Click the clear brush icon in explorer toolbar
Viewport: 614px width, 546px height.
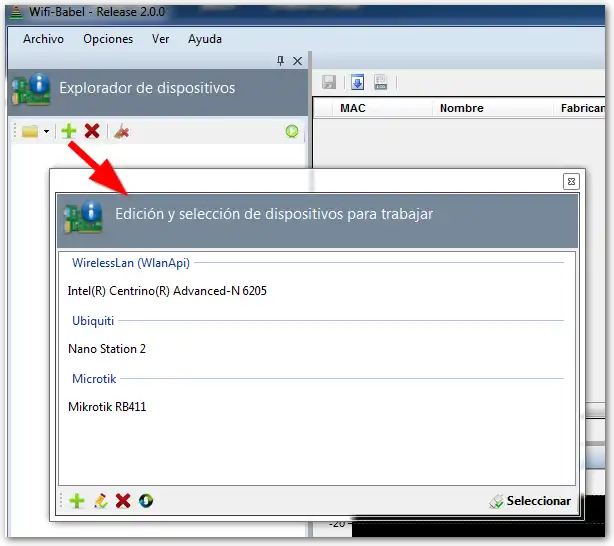tap(121, 132)
